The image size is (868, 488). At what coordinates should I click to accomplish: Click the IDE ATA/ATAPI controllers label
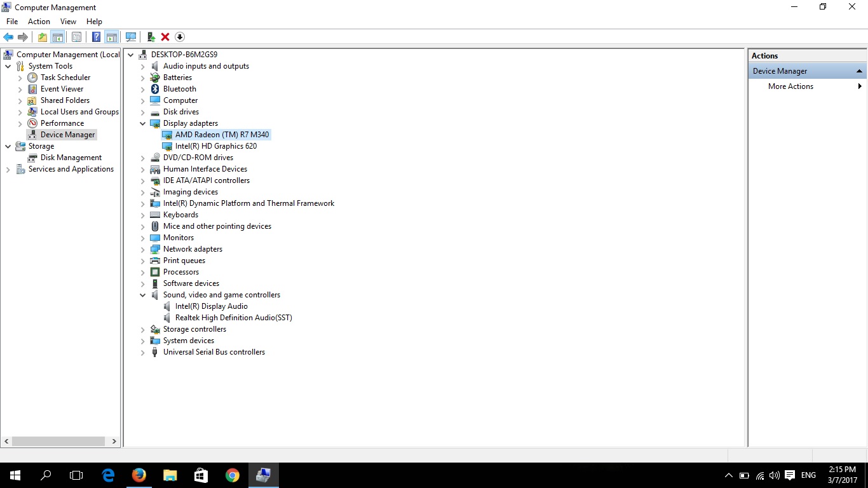(x=207, y=180)
